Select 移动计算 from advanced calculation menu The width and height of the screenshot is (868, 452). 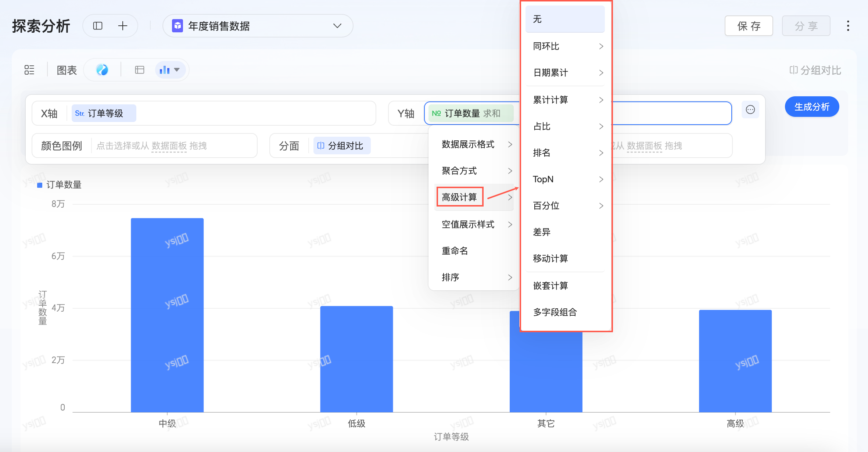tap(550, 259)
